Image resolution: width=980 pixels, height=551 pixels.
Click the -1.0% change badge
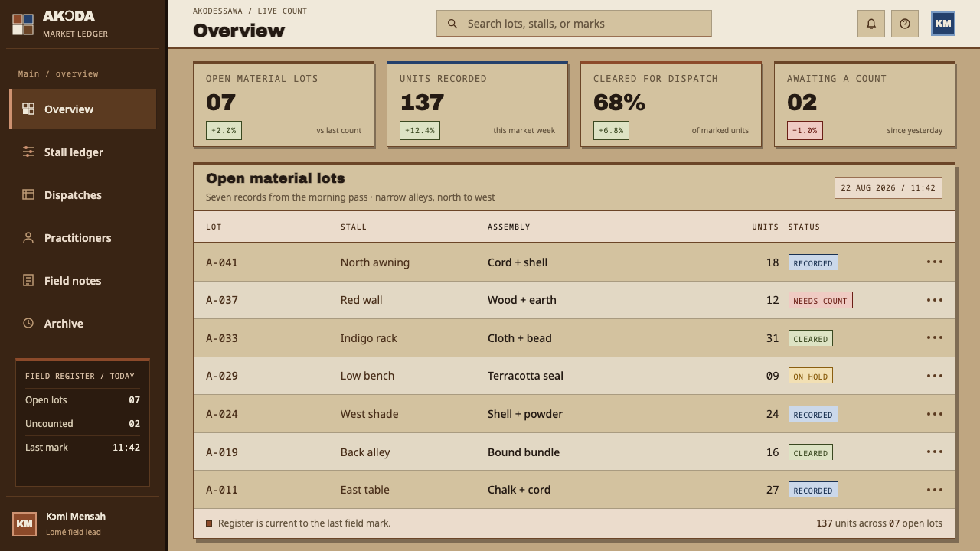click(x=805, y=130)
